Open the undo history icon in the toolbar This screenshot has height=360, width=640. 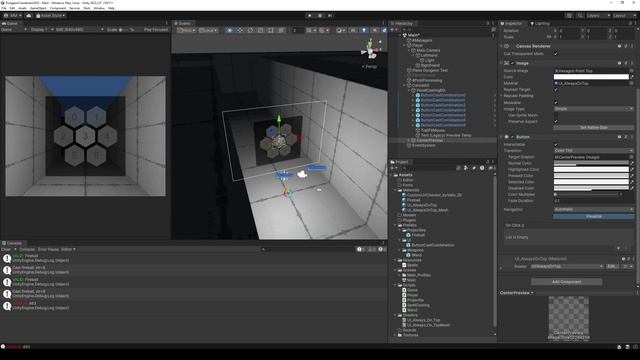569,16
